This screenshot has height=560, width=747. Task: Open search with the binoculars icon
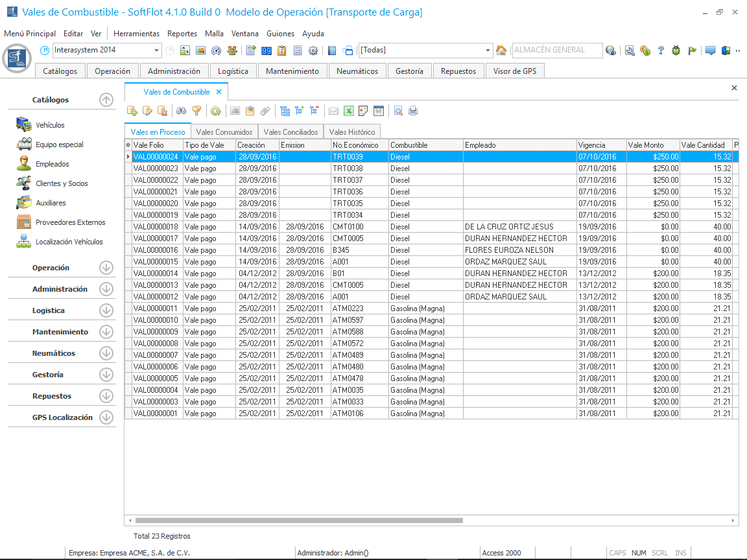pos(182,111)
